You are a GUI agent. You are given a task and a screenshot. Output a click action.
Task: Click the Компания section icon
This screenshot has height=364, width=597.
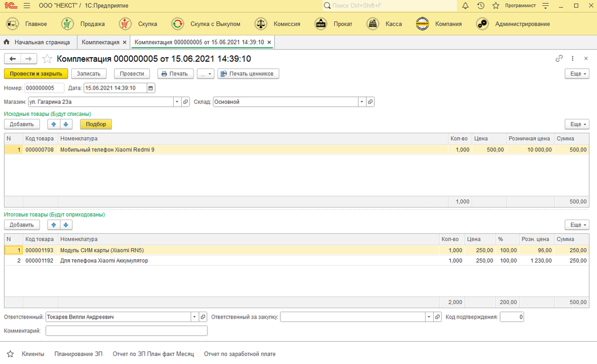pos(422,24)
